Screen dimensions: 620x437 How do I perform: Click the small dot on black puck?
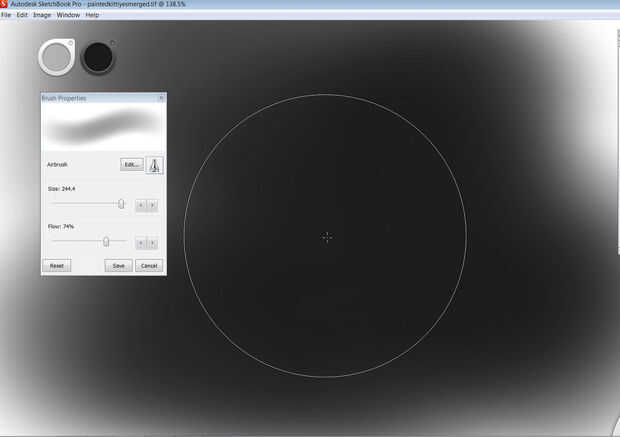pyautogui.click(x=112, y=43)
